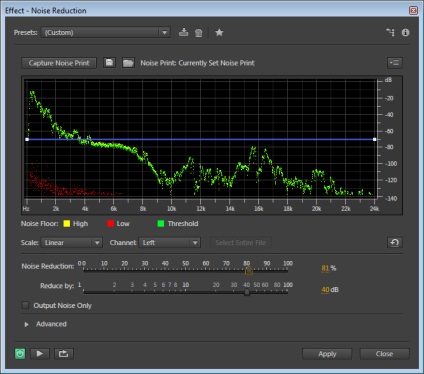
Task: Open the Channel Left dropdown
Action: 170,243
